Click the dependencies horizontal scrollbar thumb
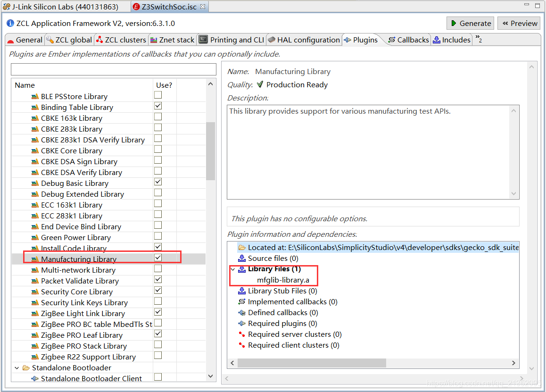This screenshot has height=392, width=546. click(x=312, y=363)
